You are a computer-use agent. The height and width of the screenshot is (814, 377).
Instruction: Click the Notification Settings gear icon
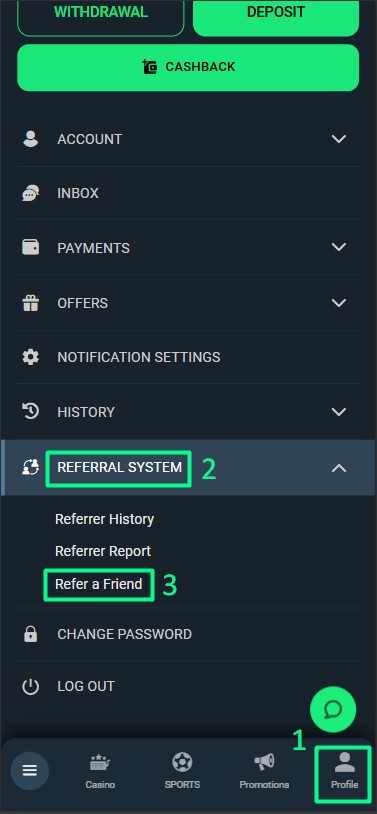[x=31, y=357]
